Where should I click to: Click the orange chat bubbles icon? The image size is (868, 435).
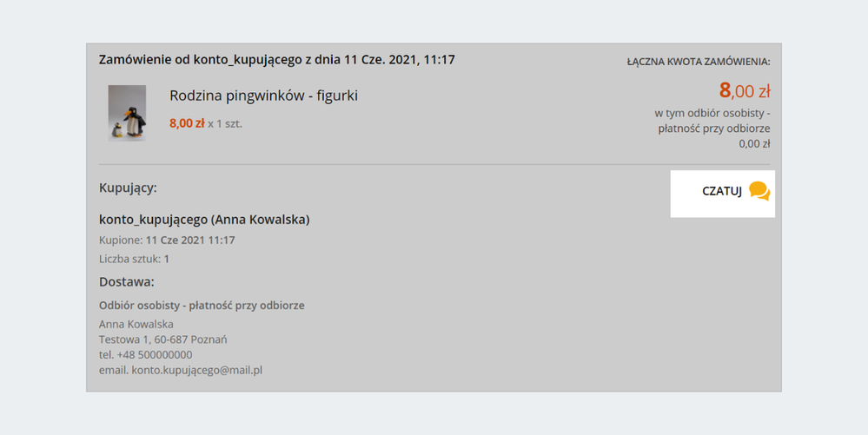pos(759,191)
